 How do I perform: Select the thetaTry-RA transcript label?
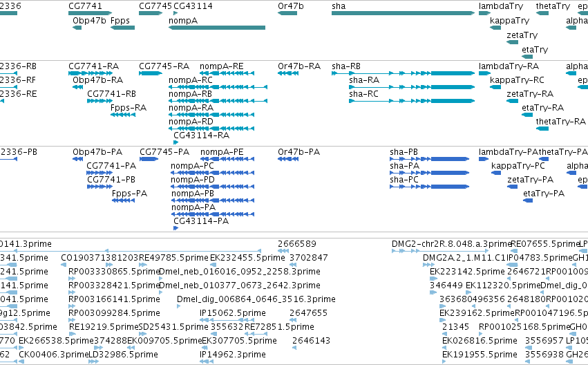pyautogui.click(x=560, y=122)
